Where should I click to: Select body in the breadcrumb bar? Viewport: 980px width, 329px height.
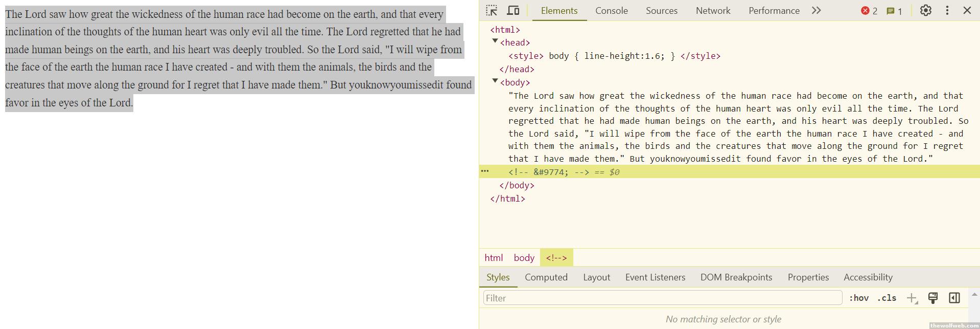pyautogui.click(x=524, y=258)
